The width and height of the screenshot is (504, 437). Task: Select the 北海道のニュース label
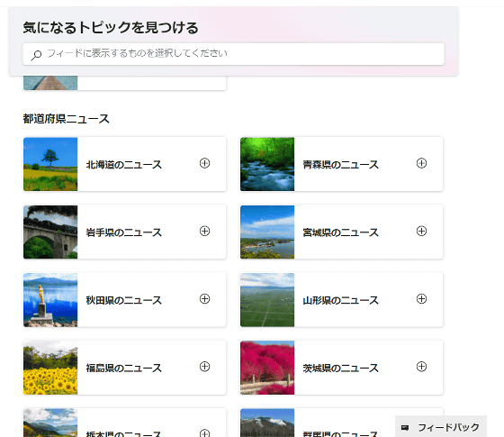click(x=124, y=165)
